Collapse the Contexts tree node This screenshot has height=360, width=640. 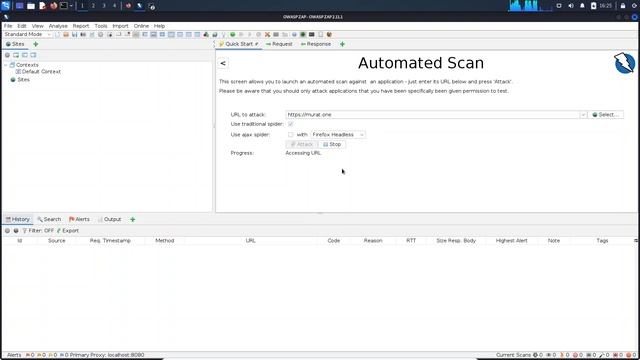click(x=6, y=65)
